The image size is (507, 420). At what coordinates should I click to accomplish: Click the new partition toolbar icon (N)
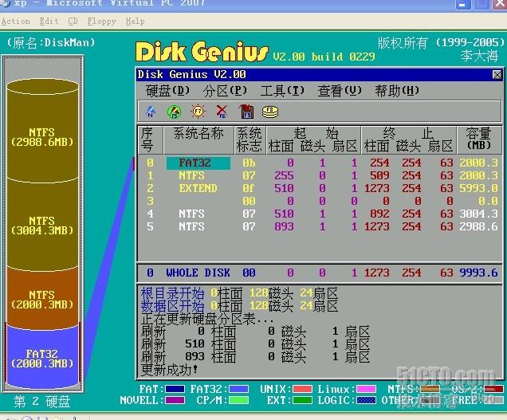tap(151, 112)
